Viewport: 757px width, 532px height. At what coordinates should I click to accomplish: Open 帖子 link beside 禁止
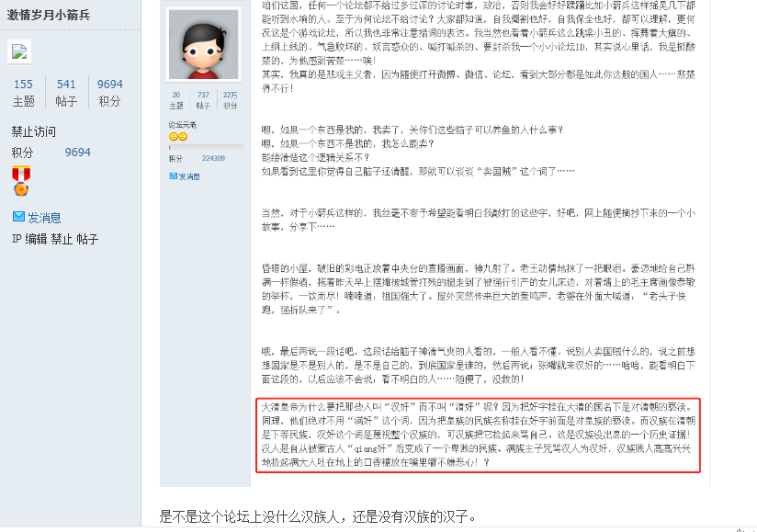87,239
